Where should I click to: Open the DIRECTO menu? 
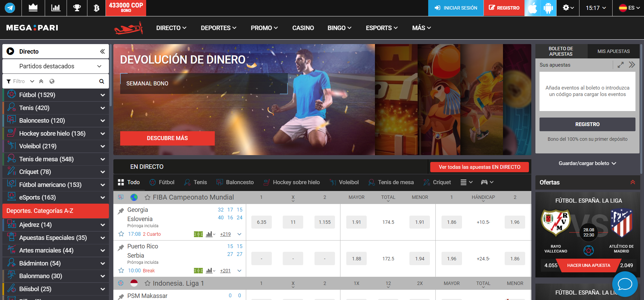coord(171,28)
